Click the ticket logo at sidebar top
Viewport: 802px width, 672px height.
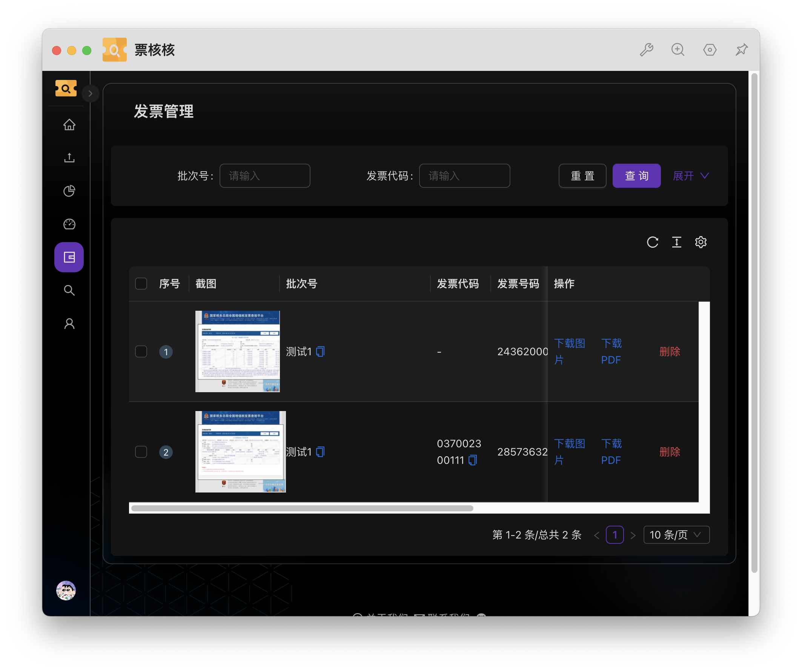pos(66,88)
